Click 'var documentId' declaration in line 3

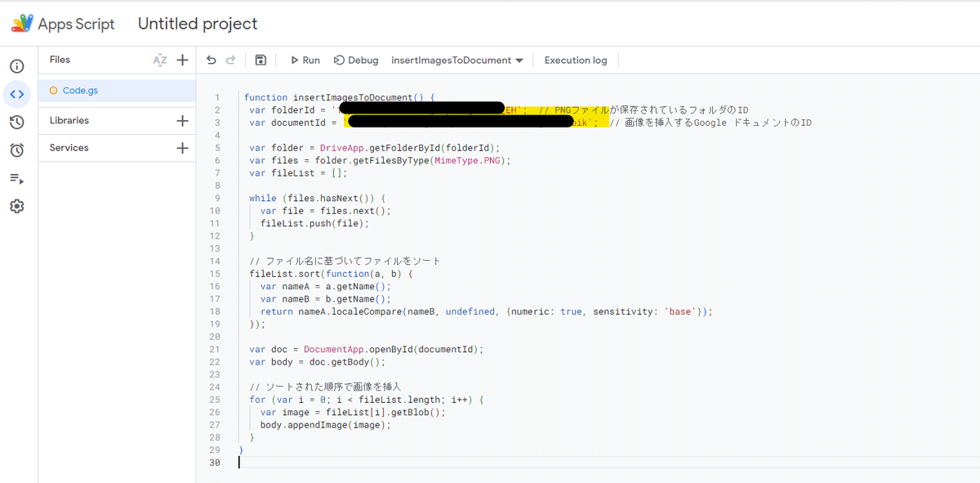coord(287,123)
